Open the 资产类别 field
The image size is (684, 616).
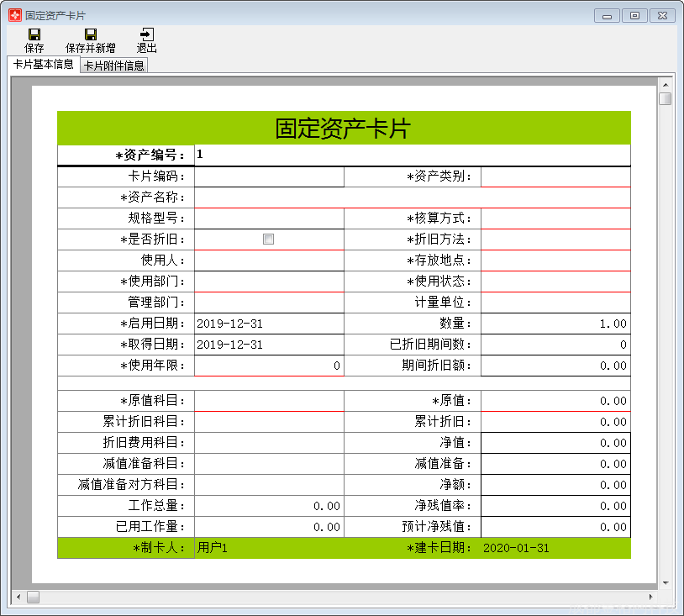tap(555, 176)
